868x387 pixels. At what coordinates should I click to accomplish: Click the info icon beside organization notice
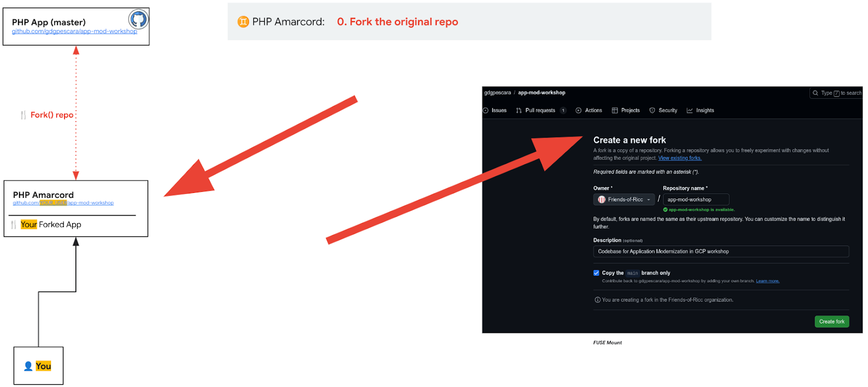coord(597,300)
